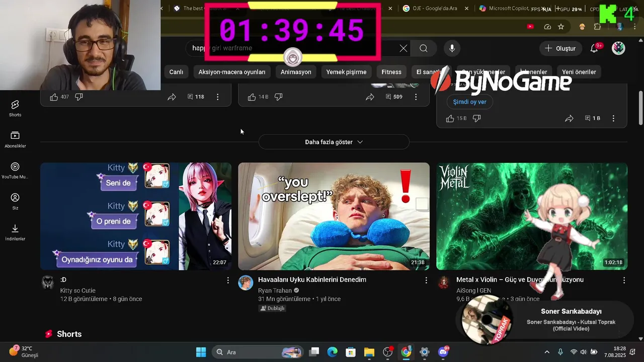The image size is (644, 362).
Task: Open the AiSong | GEN channel link
Action: point(473,291)
